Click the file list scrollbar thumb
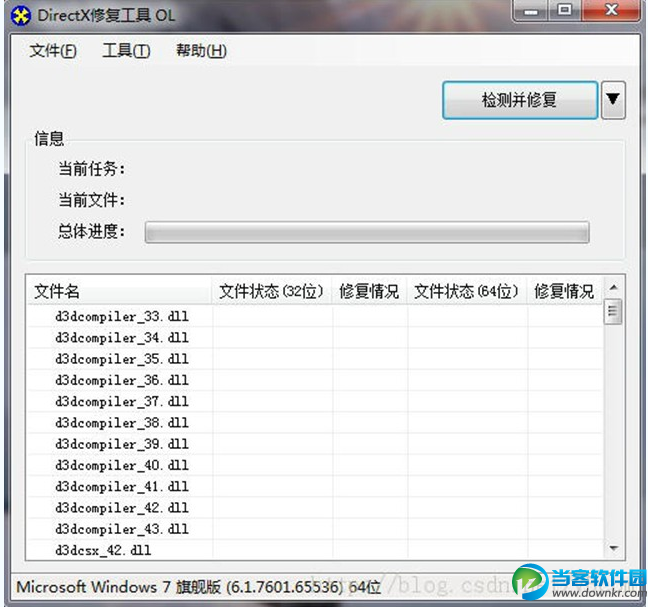 (613, 311)
